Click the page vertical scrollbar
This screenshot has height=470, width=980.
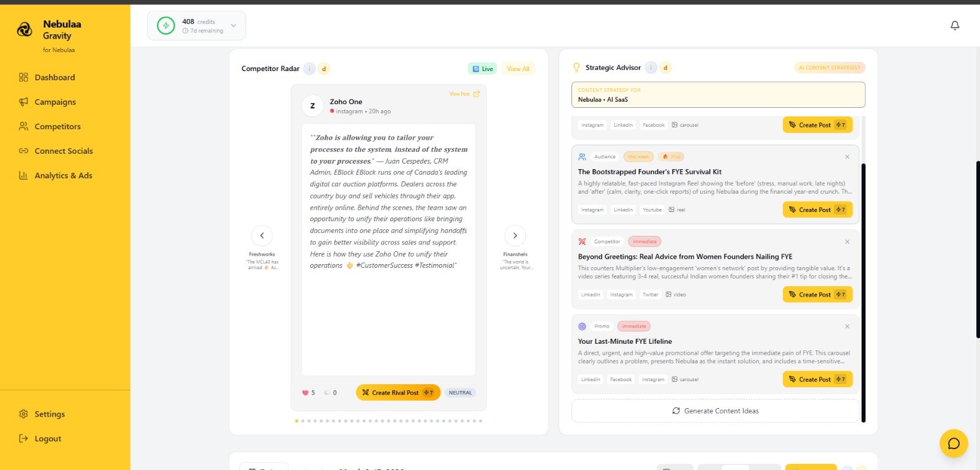pyautogui.click(x=978, y=249)
